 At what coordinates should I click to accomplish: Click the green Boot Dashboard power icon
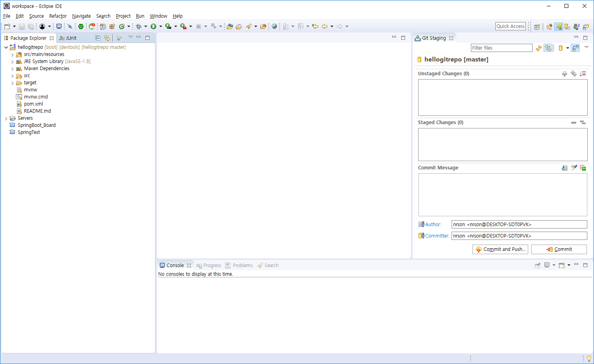[81, 26]
